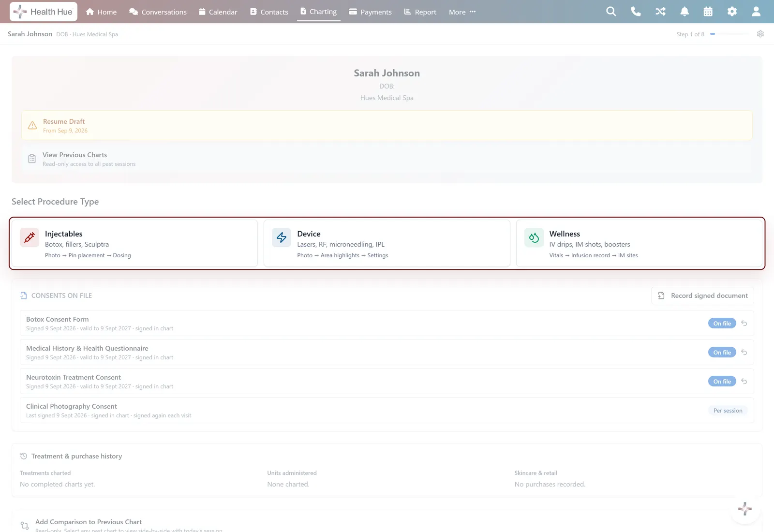Open the Contacts tab
The height and width of the screenshot is (532, 774).
pyautogui.click(x=269, y=12)
